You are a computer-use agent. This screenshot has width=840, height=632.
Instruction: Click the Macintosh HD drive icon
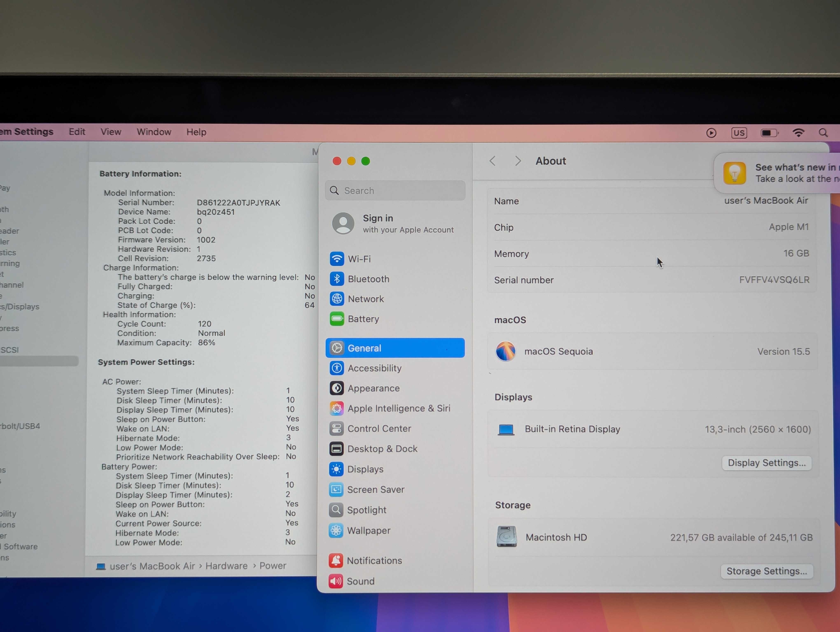(x=507, y=536)
